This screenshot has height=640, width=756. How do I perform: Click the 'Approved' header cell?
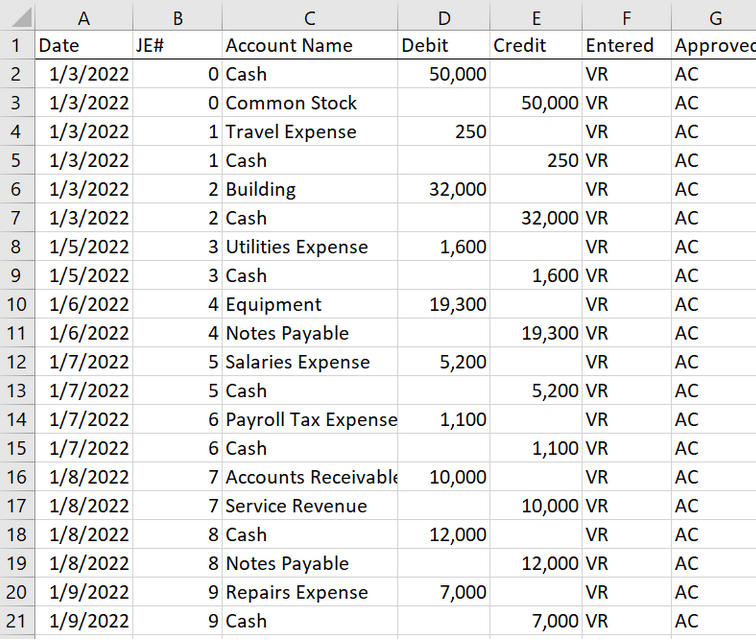[x=714, y=45]
